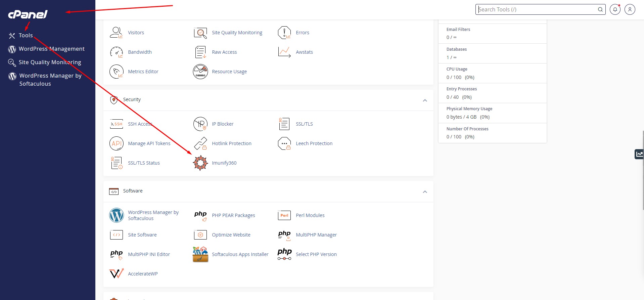Click the Hotlink Protection link
The height and width of the screenshot is (300, 644).
click(231, 143)
